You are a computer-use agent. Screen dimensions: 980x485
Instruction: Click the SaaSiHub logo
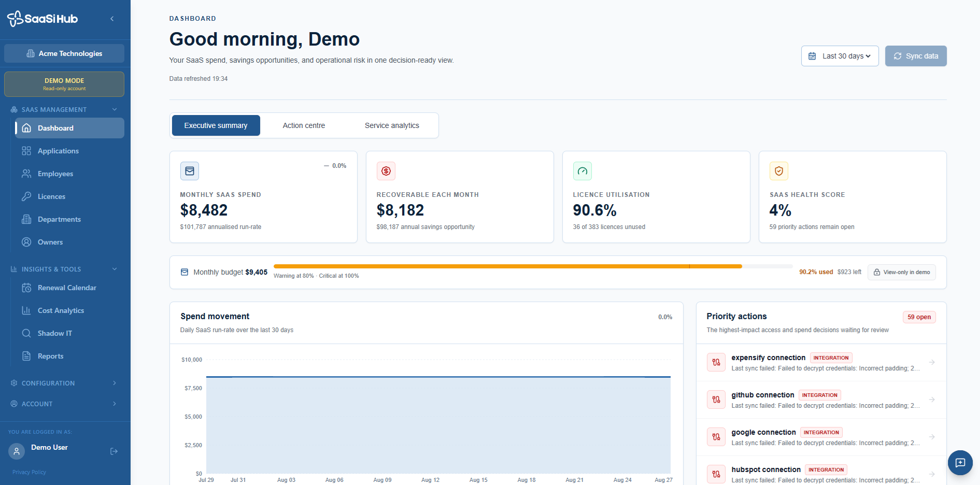tap(42, 19)
